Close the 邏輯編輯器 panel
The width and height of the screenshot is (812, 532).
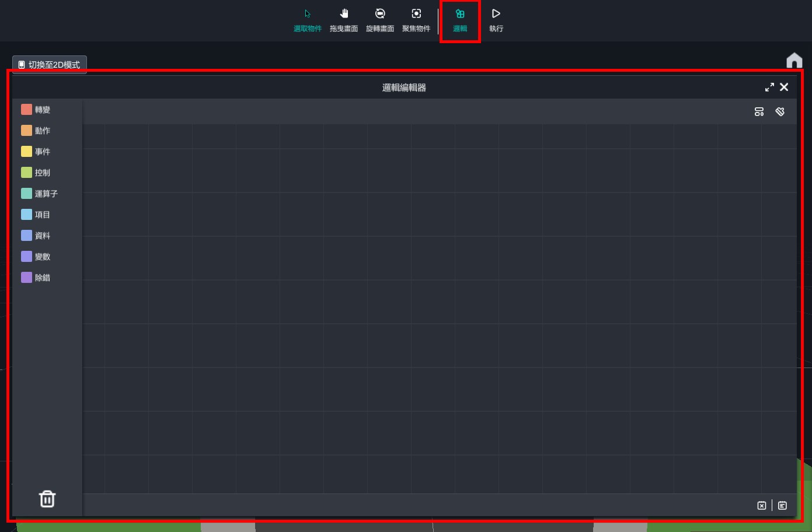tap(784, 87)
